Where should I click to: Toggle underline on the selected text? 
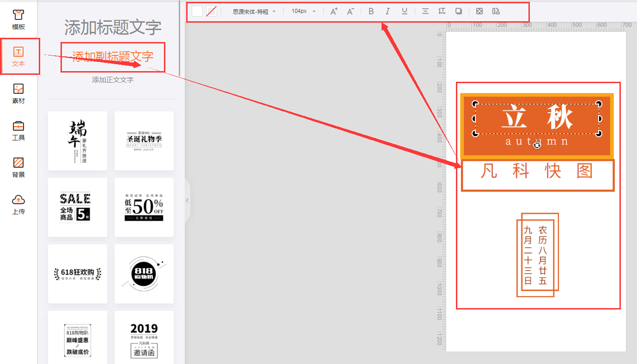pyautogui.click(x=404, y=11)
